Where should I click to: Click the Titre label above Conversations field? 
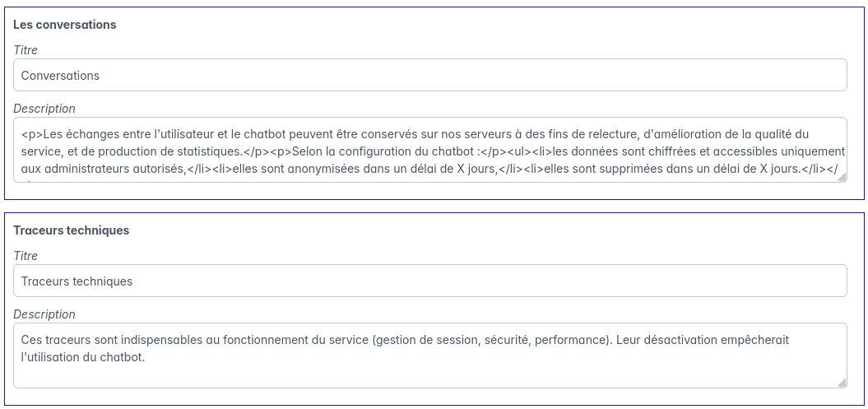[x=26, y=50]
